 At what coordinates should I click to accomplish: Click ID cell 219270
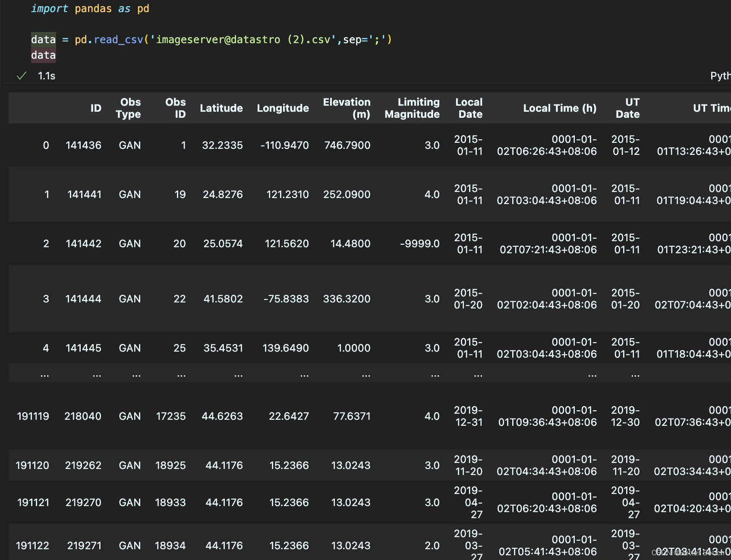(x=84, y=503)
